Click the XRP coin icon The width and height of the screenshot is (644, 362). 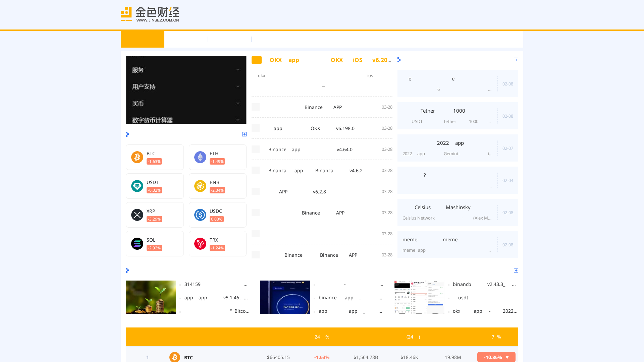(137, 215)
